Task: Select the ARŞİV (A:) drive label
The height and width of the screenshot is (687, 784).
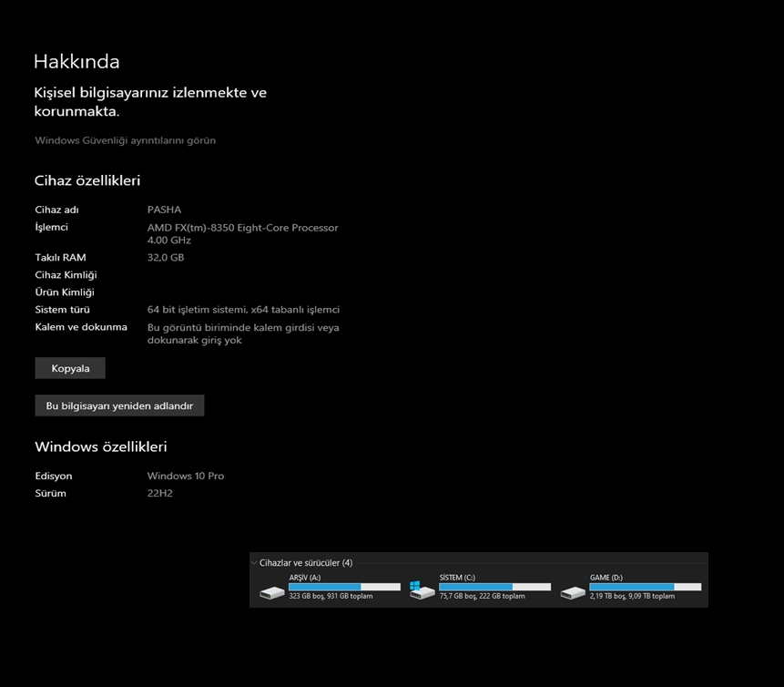Action: [x=304, y=578]
